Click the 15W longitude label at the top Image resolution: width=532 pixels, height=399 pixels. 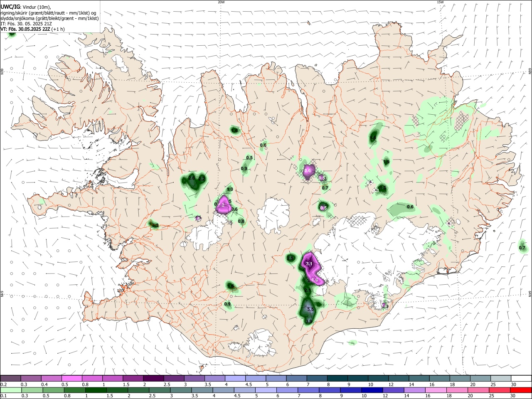(440, 2)
